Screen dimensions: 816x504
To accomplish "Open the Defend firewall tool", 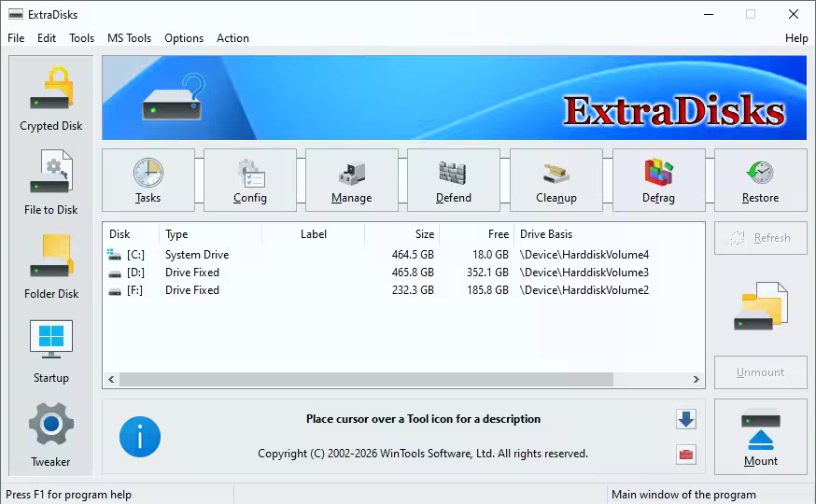I will (x=453, y=180).
